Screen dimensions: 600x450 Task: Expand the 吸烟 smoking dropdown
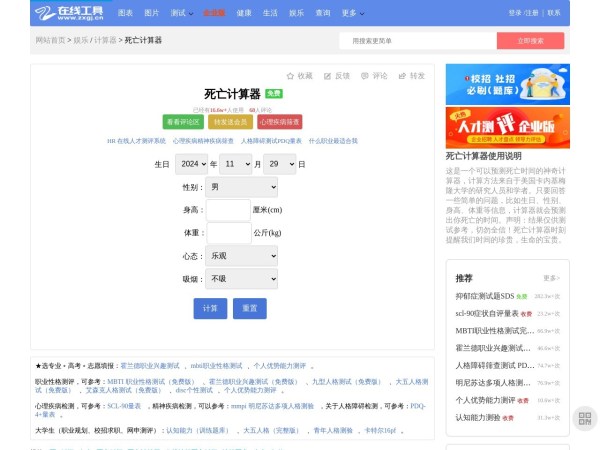[x=241, y=279]
